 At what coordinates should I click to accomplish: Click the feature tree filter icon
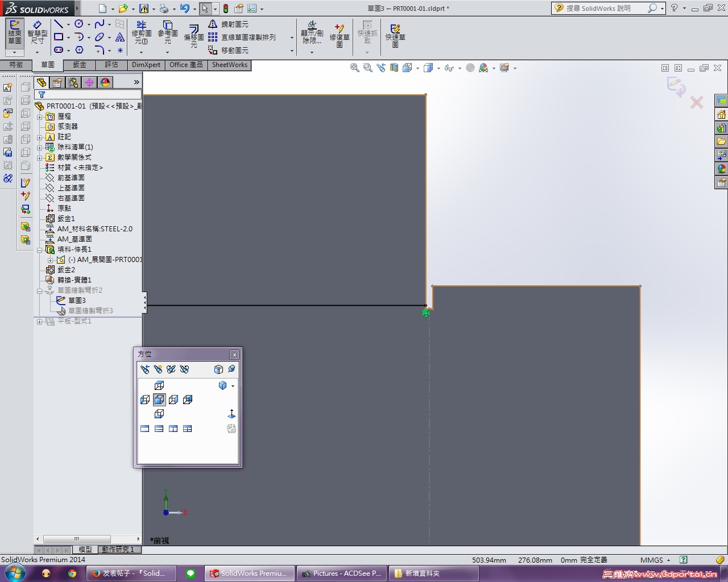tap(42, 94)
